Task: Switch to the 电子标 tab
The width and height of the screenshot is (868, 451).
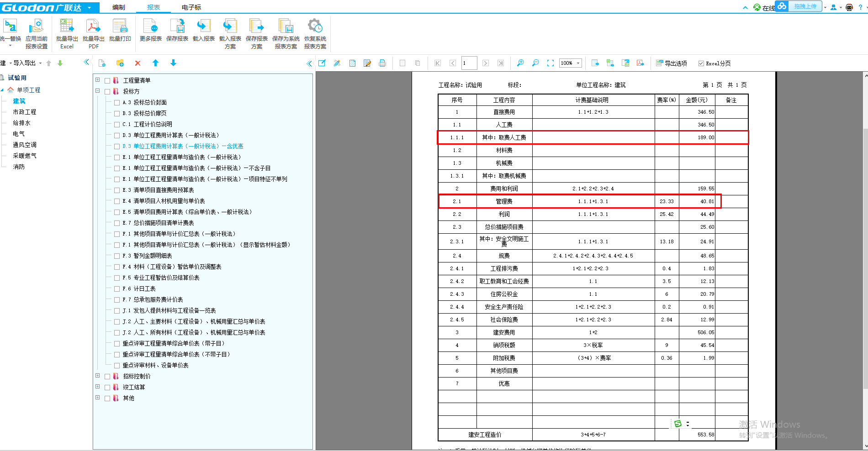Action: pyautogui.click(x=191, y=7)
